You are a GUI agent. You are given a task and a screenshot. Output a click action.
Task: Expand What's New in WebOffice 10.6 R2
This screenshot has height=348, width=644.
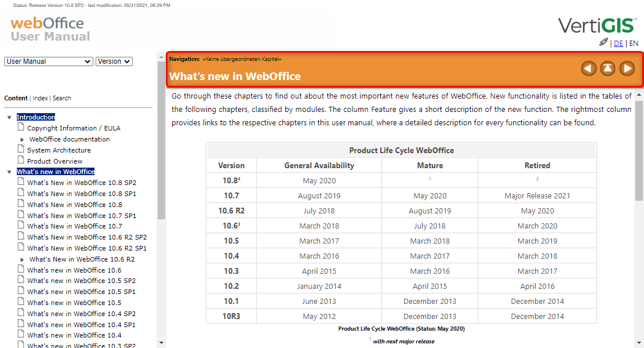[23, 260]
